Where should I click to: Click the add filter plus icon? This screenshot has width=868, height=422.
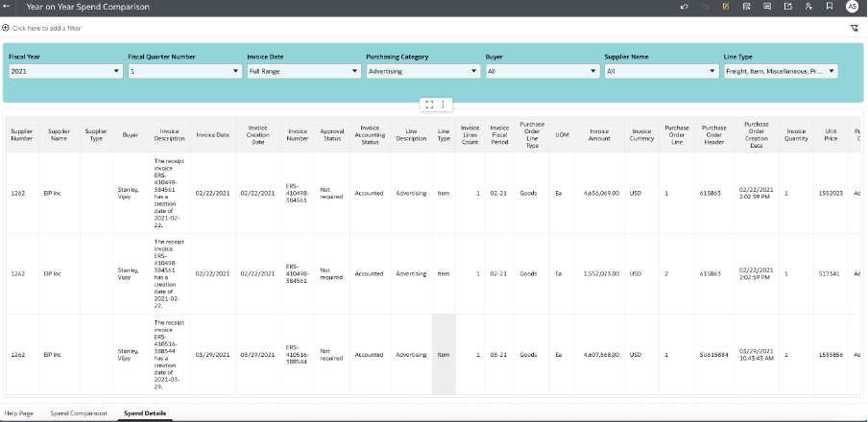click(x=6, y=28)
